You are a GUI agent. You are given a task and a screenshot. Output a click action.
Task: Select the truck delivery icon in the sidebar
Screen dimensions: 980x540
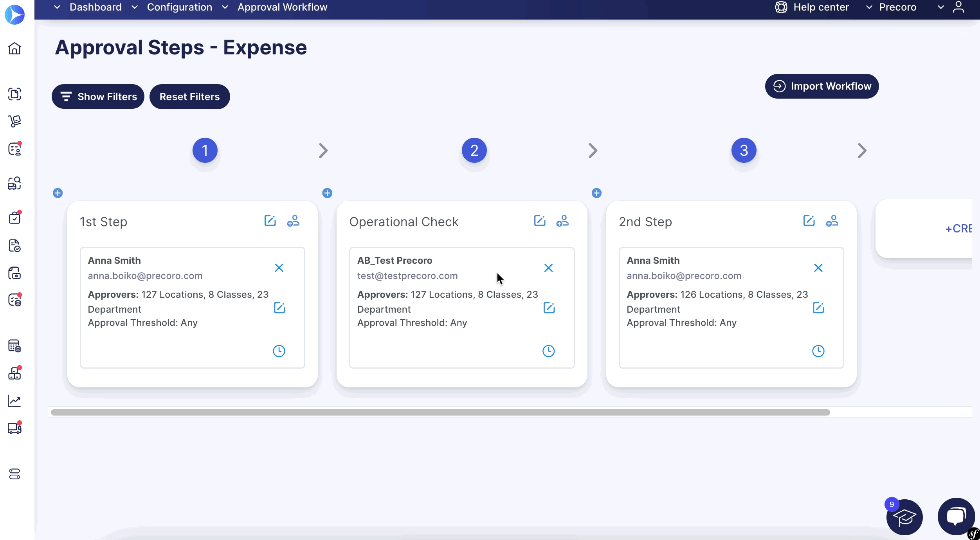(14, 428)
